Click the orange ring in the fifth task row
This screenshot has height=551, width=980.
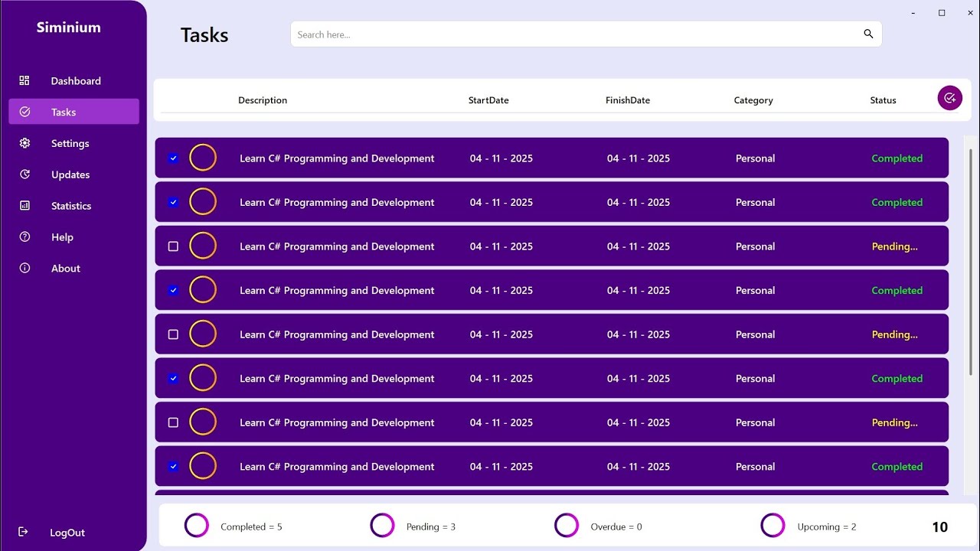203,334
